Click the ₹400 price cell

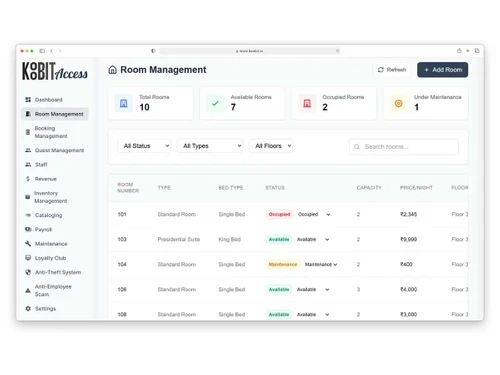[406, 264]
